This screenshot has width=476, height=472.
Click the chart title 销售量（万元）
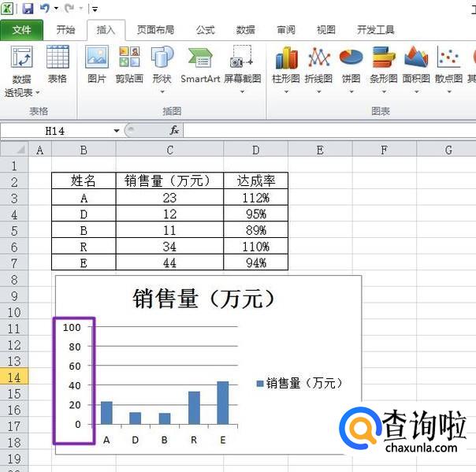click(x=204, y=299)
